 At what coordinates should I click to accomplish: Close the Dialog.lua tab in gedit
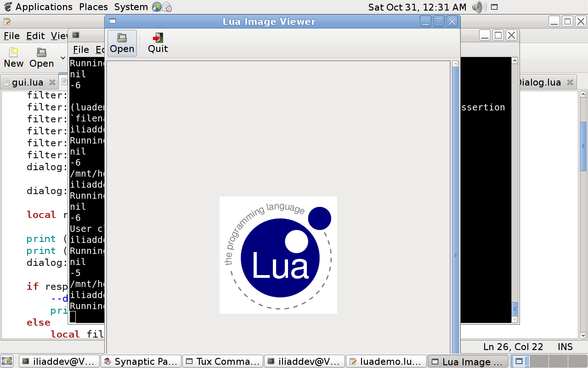(x=570, y=82)
